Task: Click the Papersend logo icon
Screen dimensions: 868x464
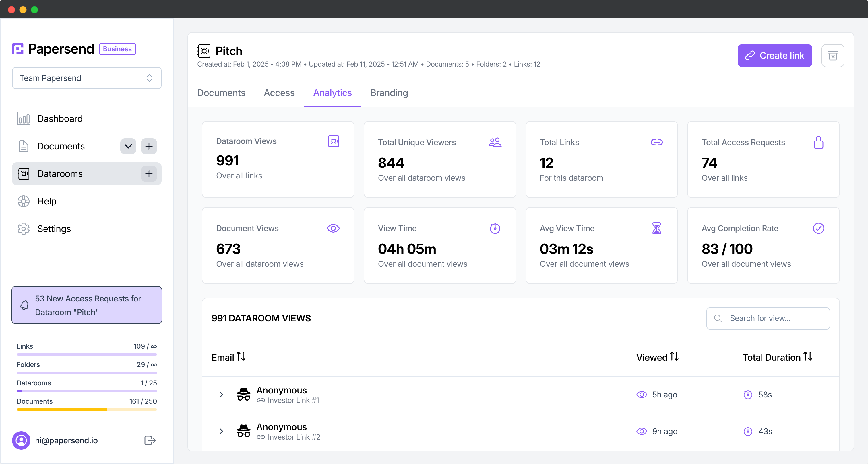Action: [x=18, y=49]
